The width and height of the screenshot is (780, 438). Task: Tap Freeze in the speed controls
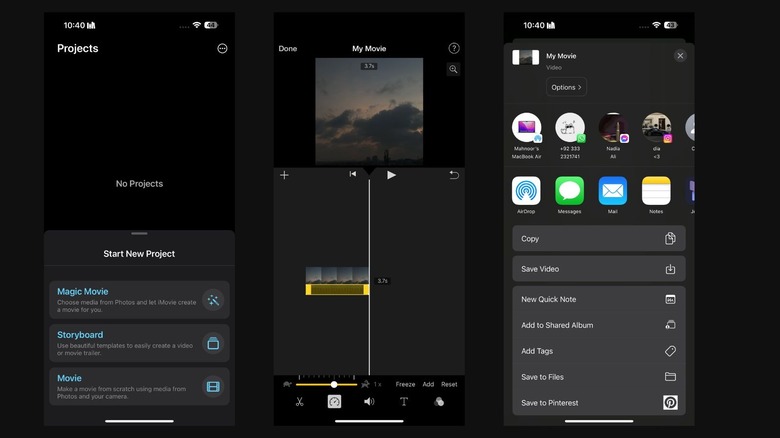[x=405, y=384]
